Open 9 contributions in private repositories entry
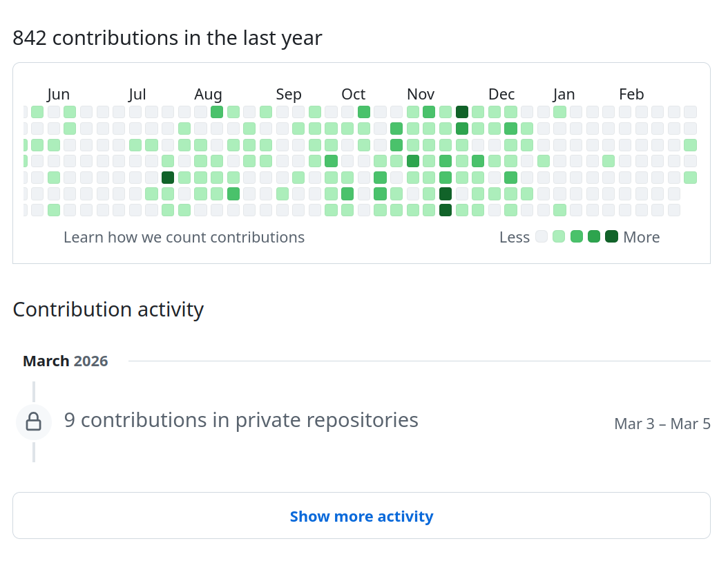 [241, 420]
